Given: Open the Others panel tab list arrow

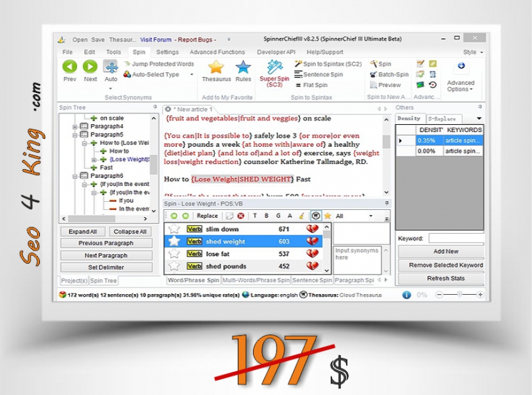Looking at the screenshot, I should (479, 119).
